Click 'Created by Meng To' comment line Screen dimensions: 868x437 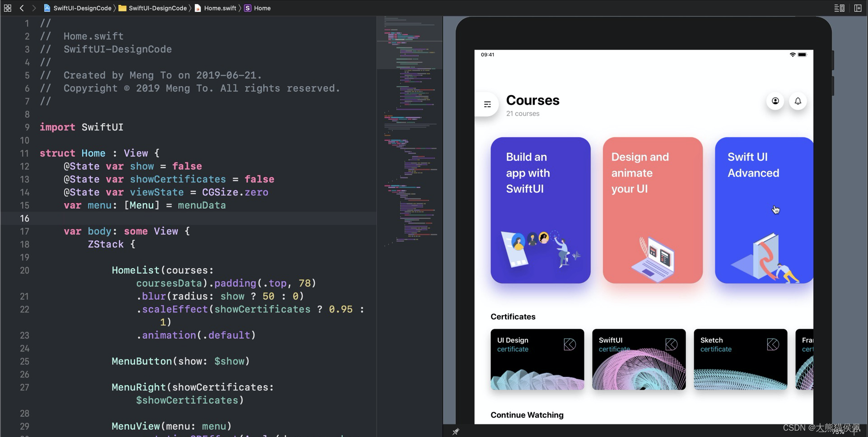(x=151, y=75)
